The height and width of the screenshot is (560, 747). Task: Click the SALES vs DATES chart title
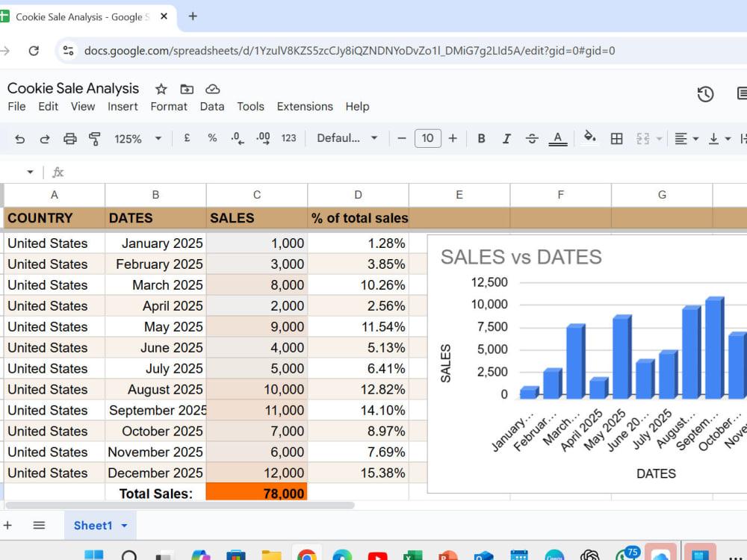tap(521, 257)
